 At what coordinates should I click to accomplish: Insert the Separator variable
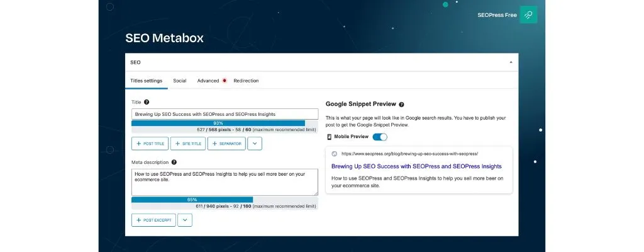point(226,143)
